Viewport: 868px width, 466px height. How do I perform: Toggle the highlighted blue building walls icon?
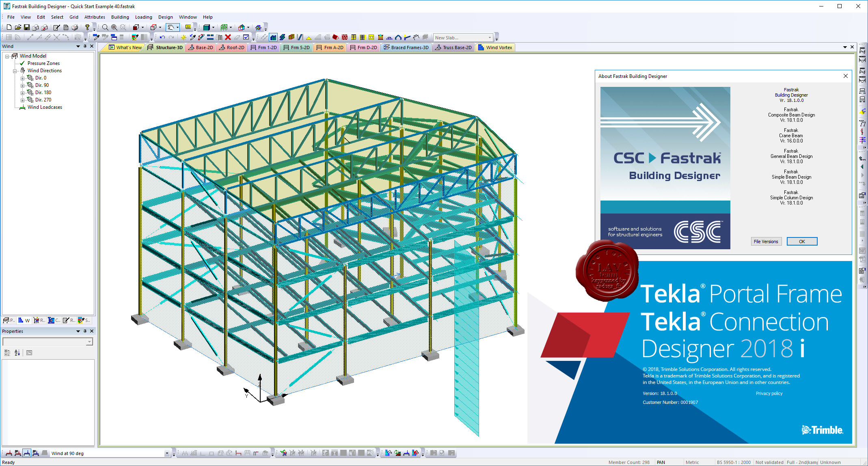tap(273, 37)
